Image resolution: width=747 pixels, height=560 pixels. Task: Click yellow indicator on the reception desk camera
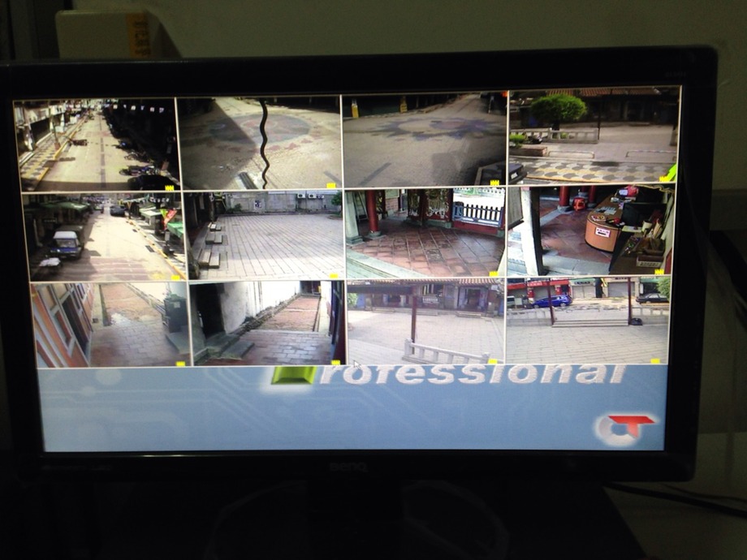(x=659, y=271)
